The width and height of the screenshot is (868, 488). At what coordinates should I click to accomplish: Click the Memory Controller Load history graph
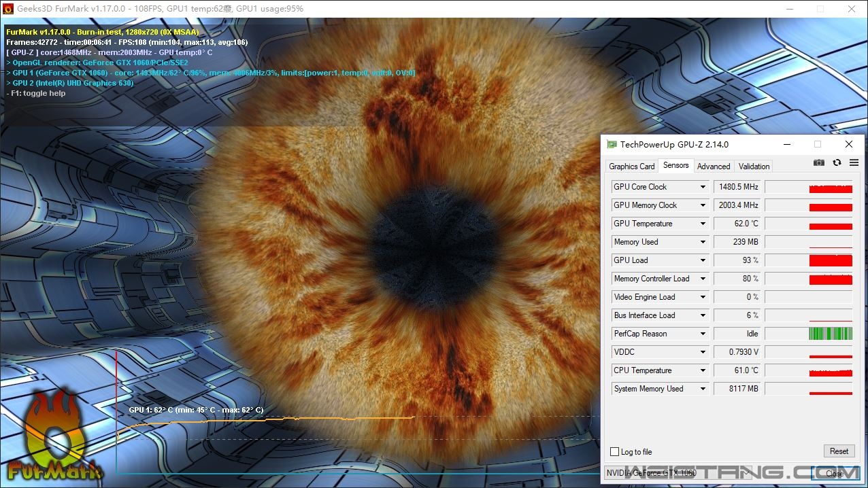click(809, 279)
